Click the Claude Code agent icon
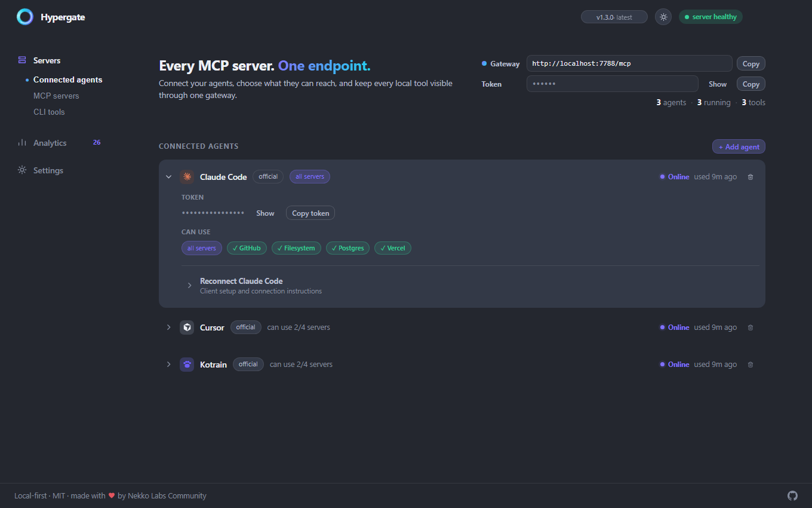 187,177
